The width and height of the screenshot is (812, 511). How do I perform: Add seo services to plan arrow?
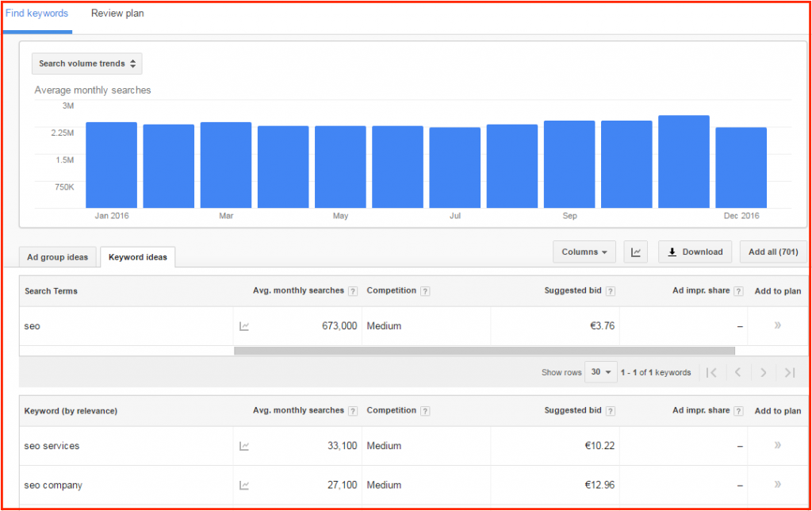pyautogui.click(x=777, y=445)
